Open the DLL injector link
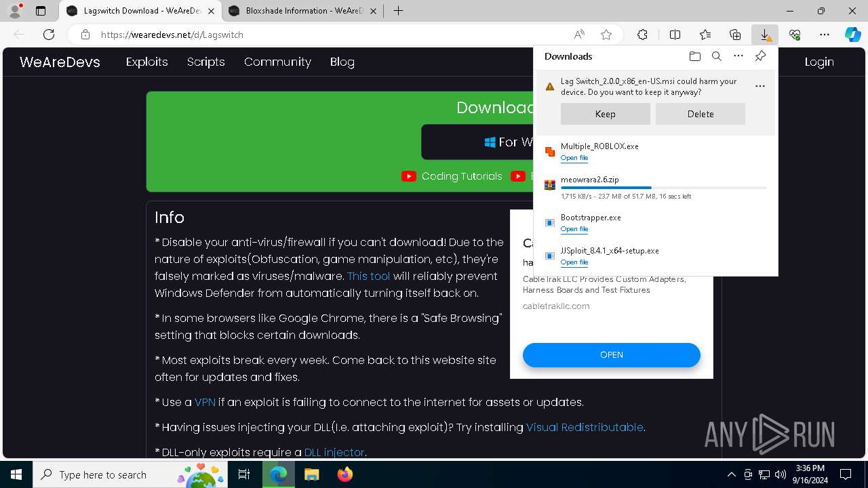Viewport: 868px width, 488px height. pyautogui.click(x=334, y=452)
